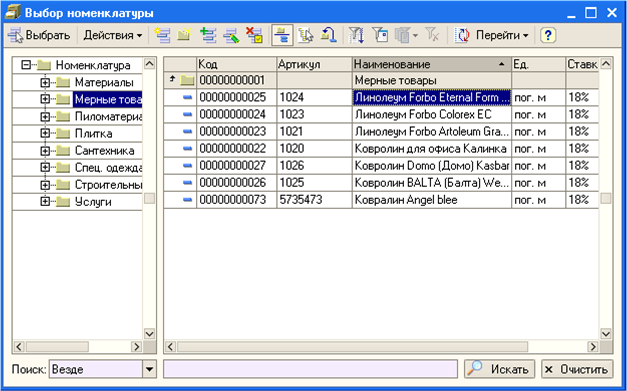Expand the Сантехника folder
Viewport: 627px width, 391px height.
click(45, 150)
